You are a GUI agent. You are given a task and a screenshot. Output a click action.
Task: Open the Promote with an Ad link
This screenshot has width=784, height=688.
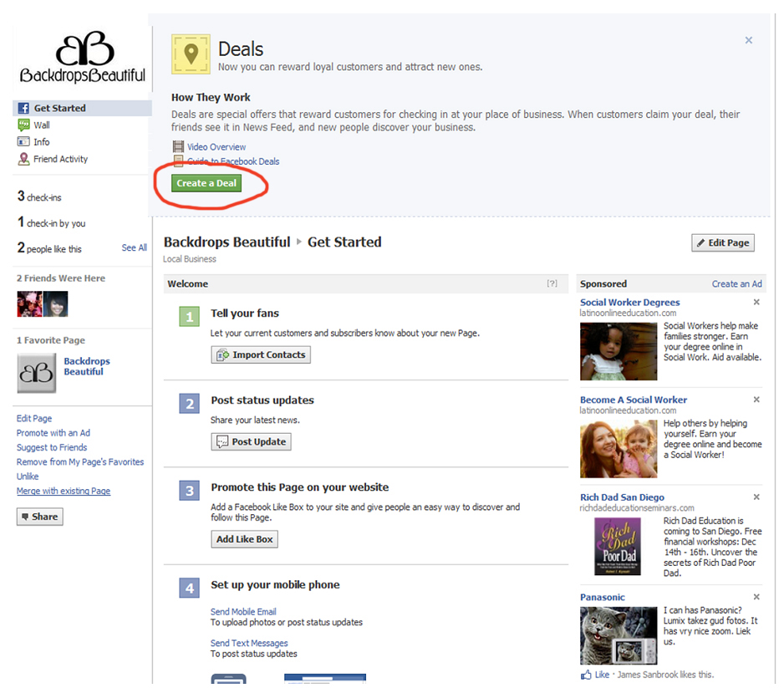point(53,433)
